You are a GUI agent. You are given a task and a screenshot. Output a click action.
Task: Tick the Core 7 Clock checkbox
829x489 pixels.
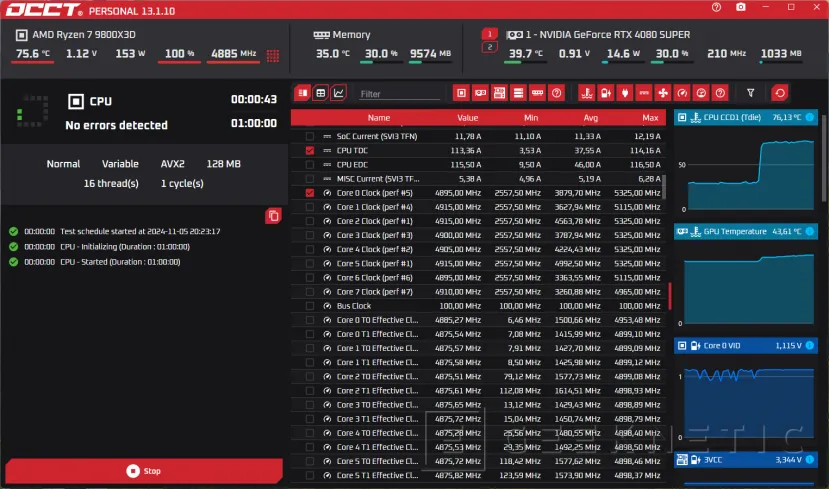pos(310,292)
